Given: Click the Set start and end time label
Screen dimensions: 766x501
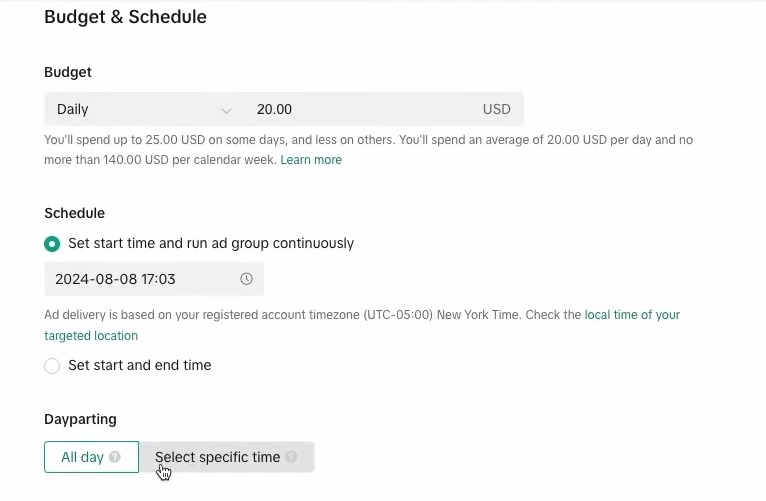Looking at the screenshot, I should 140,365.
